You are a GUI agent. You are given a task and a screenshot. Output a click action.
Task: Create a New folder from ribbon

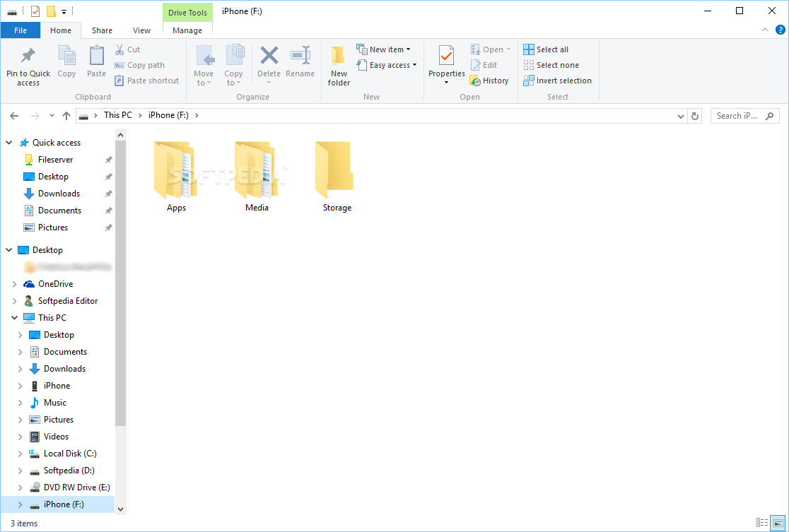coord(339,66)
